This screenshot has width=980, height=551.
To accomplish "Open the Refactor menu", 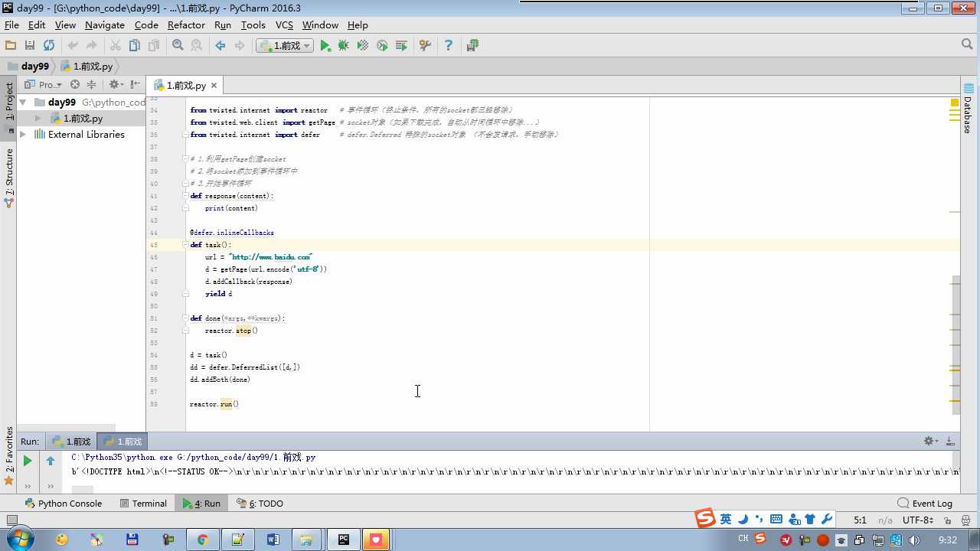I will point(186,24).
